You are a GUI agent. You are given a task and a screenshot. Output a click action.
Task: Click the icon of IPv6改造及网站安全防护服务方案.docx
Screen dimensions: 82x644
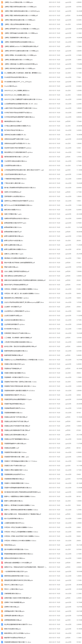[x=2, y=77]
